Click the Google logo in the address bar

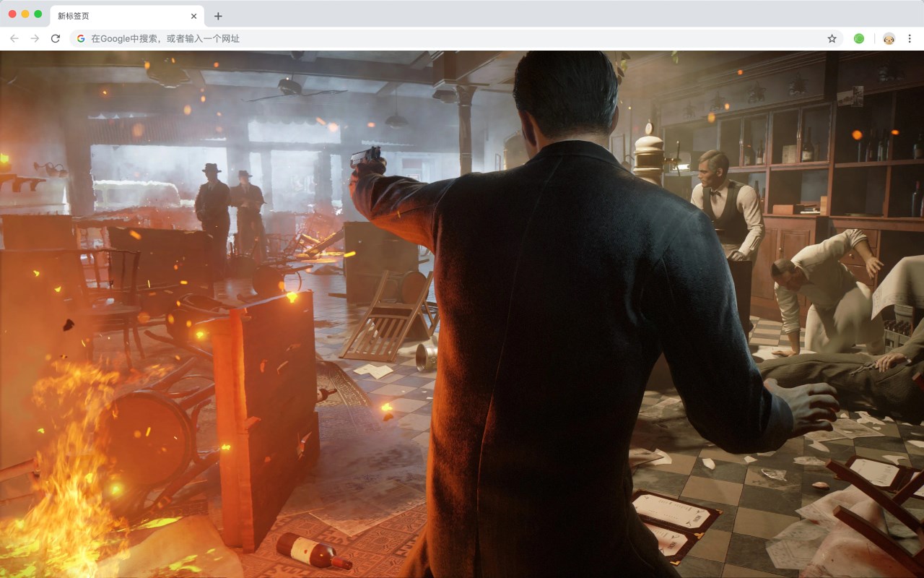pyautogui.click(x=81, y=38)
